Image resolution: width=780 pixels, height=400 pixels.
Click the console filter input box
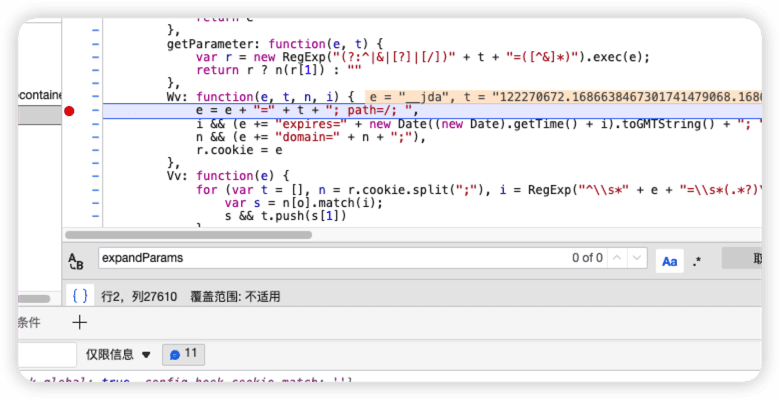(45, 354)
